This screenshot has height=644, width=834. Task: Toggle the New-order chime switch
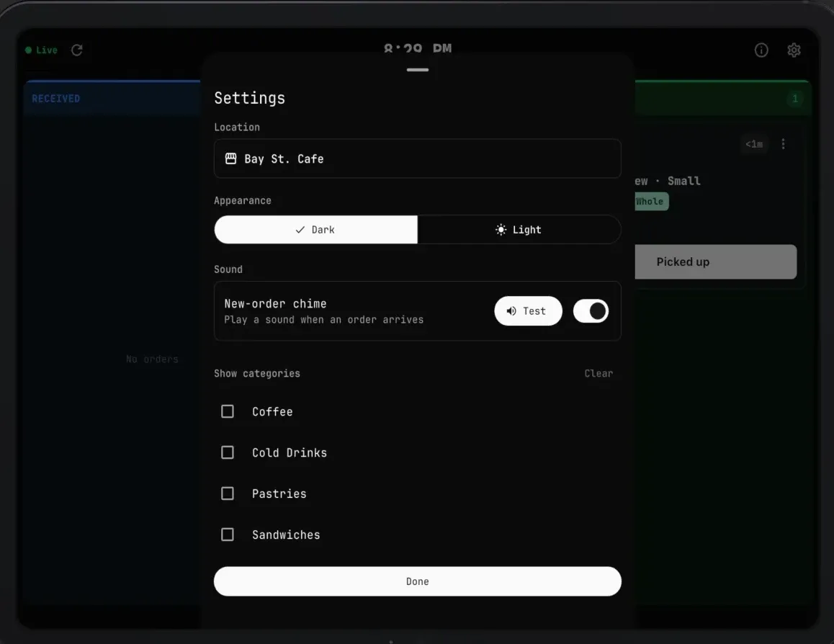coord(591,311)
